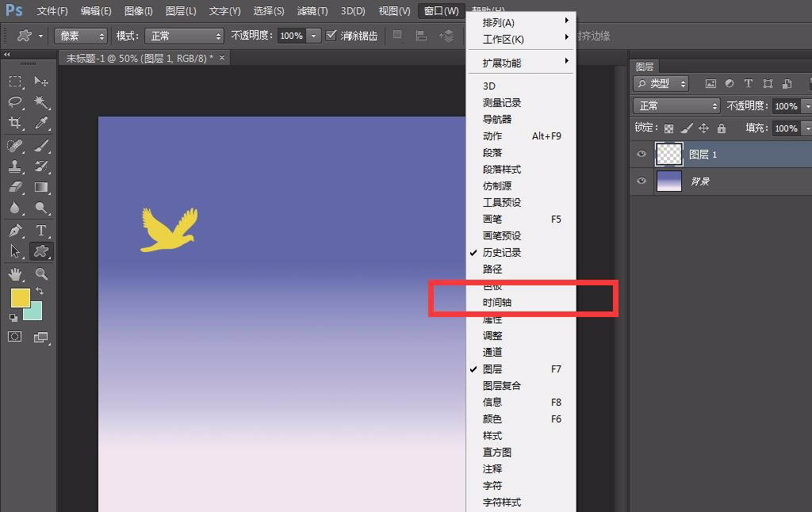
Task: Select the Eraser tool
Action: (15, 187)
